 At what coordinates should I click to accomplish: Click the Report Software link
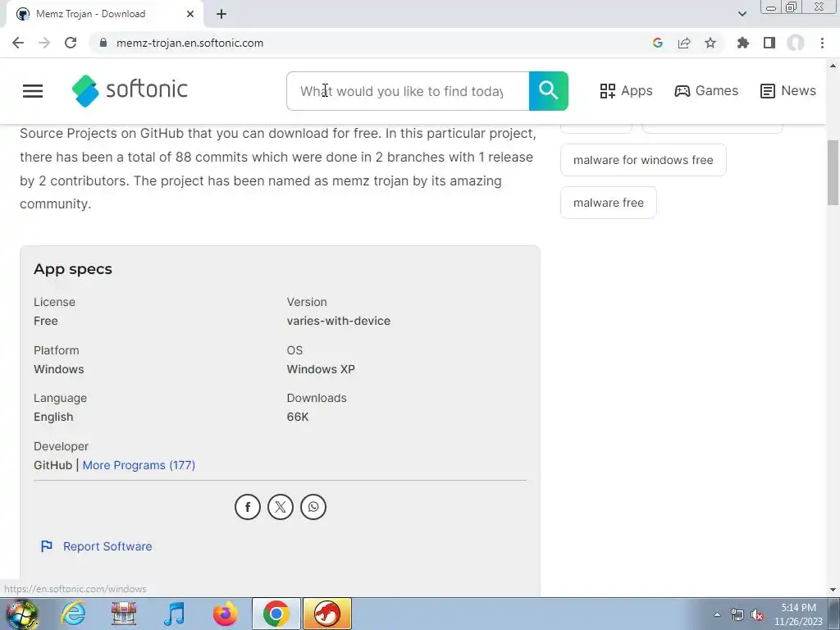pyautogui.click(x=97, y=546)
